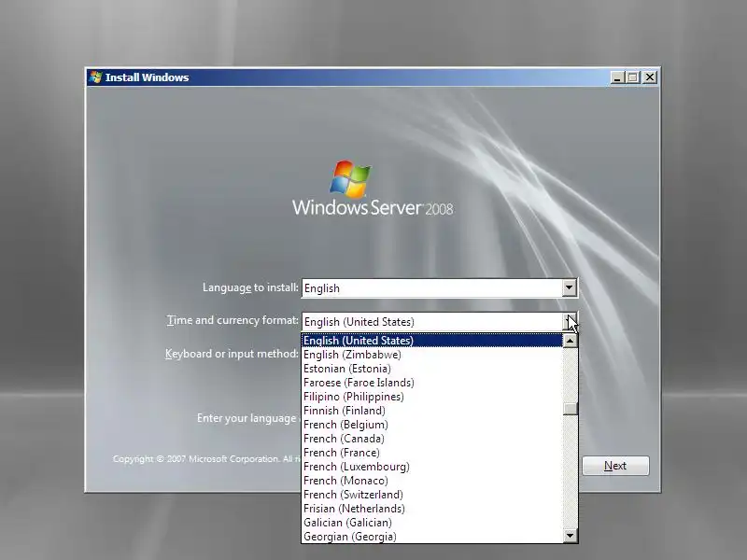Select French (Canada) from the list
Image resolution: width=747 pixels, height=560 pixels.
point(432,439)
